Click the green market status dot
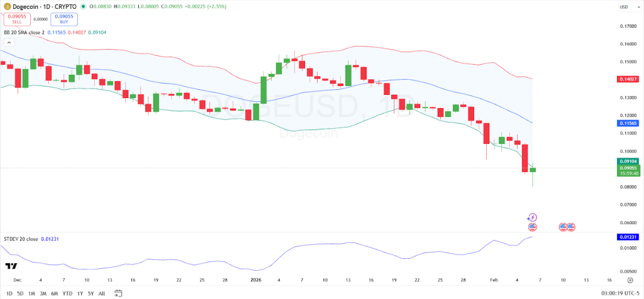The image size is (644, 299). point(84,6)
